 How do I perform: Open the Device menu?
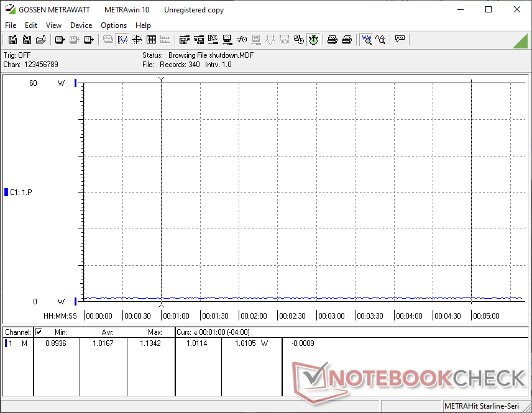(x=81, y=25)
